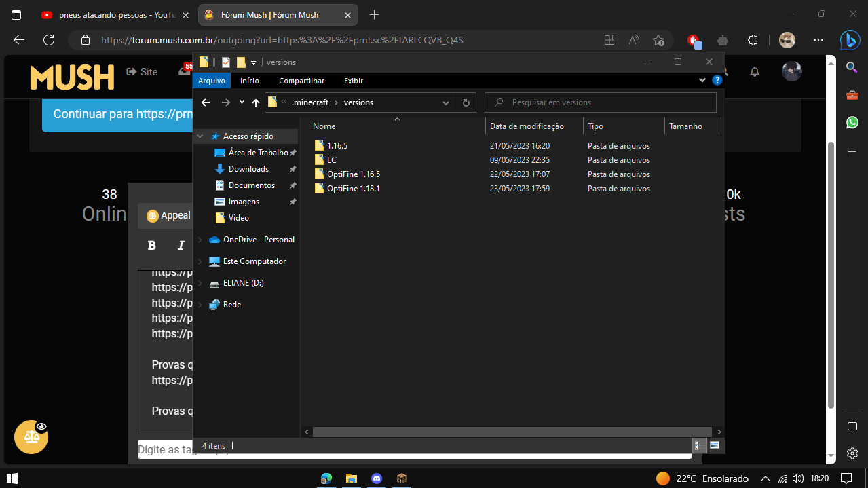
Task: Go back in File Explorer history
Action: tap(206, 102)
